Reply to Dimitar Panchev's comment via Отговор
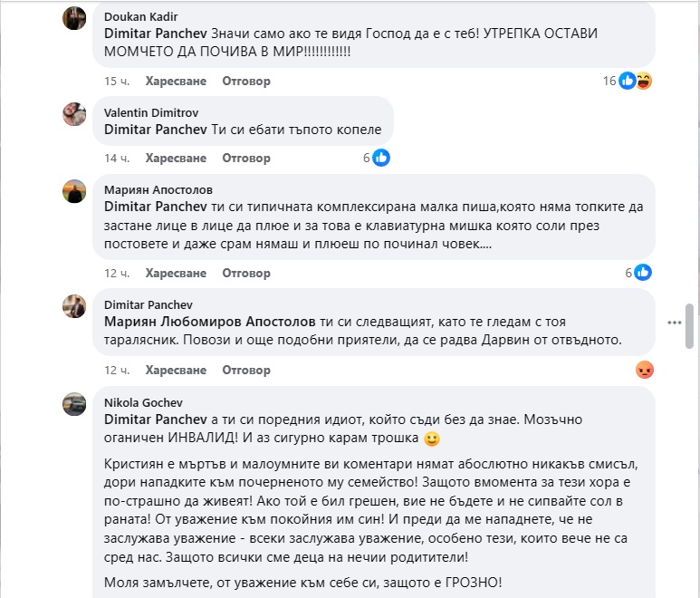This screenshot has width=700, height=598. coord(246,370)
